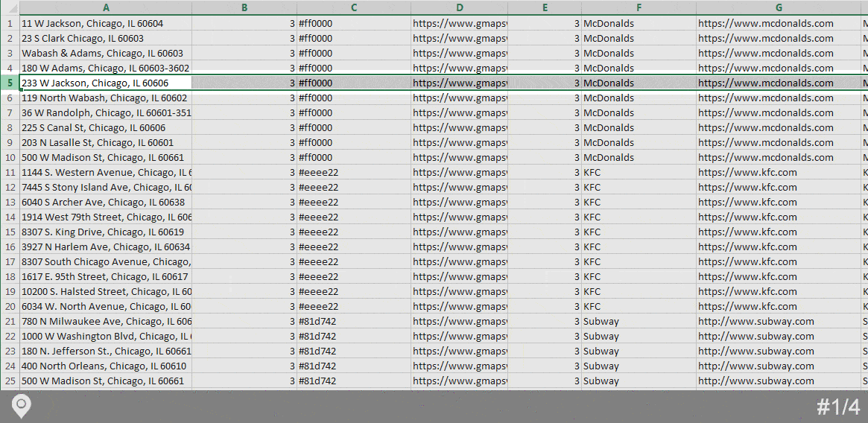Image resolution: width=868 pixels, height=423 pixels.
Task: Select '225 S Canal St, Chicago, IL 60606'
Action: point(106,127)
